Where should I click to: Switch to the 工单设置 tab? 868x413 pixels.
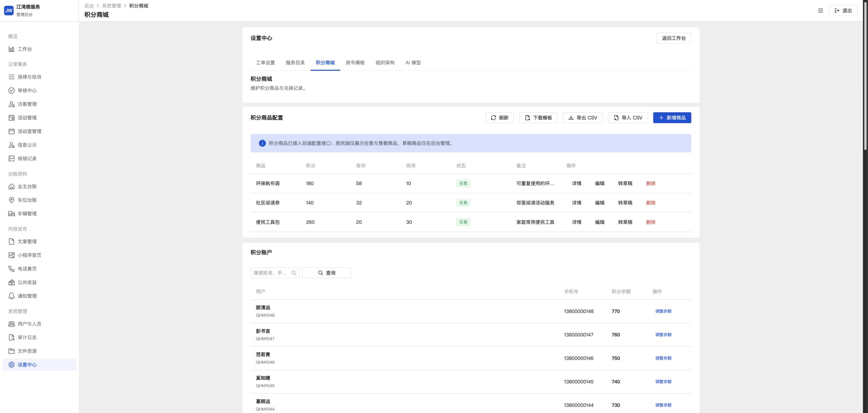265,63
